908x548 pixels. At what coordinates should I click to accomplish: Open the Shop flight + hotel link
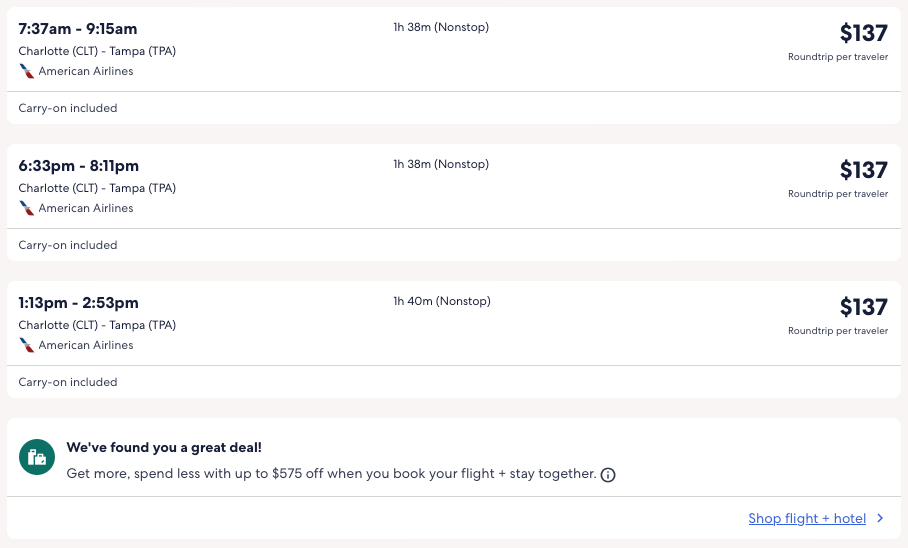(x=807, y=518)
